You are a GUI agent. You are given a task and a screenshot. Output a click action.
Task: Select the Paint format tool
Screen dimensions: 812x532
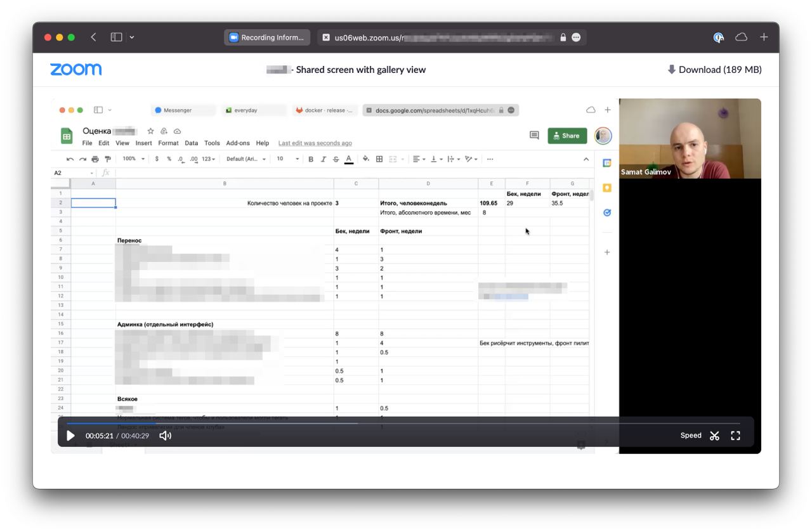click(108, 159)
